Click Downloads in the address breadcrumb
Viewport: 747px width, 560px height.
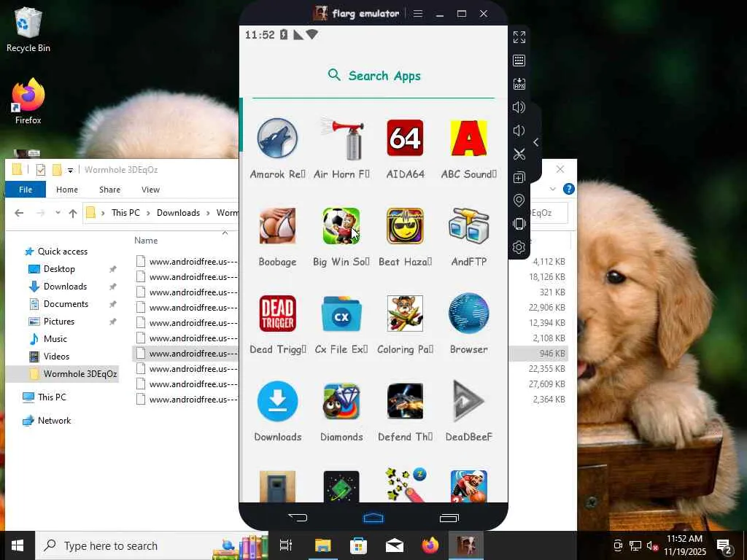click(x=178, y=213)
